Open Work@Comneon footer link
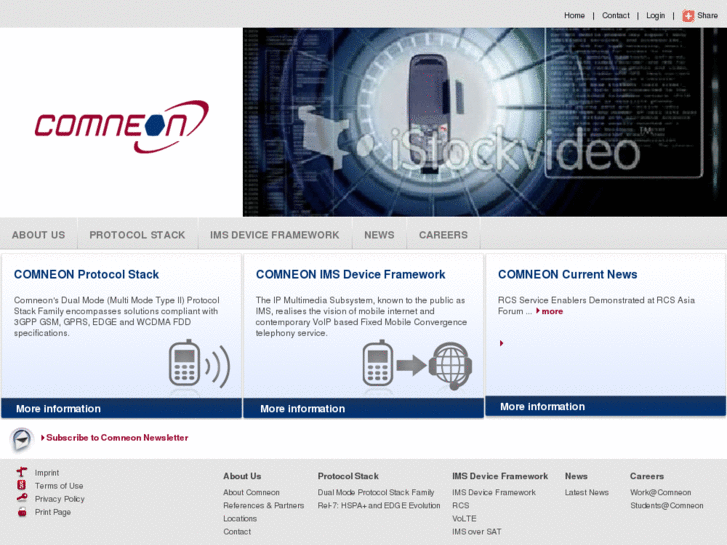The width and height of the screenshot is (727, 545). 660,492
